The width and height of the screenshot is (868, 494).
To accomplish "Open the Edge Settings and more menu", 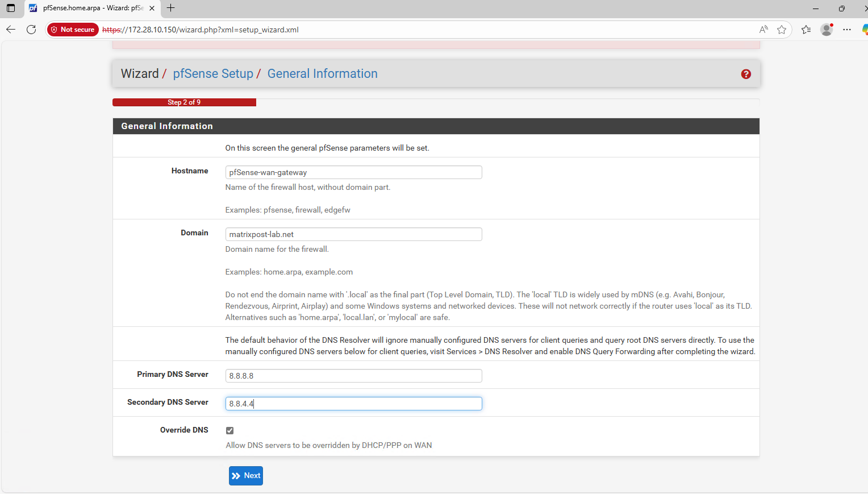I will pos(847,30).
